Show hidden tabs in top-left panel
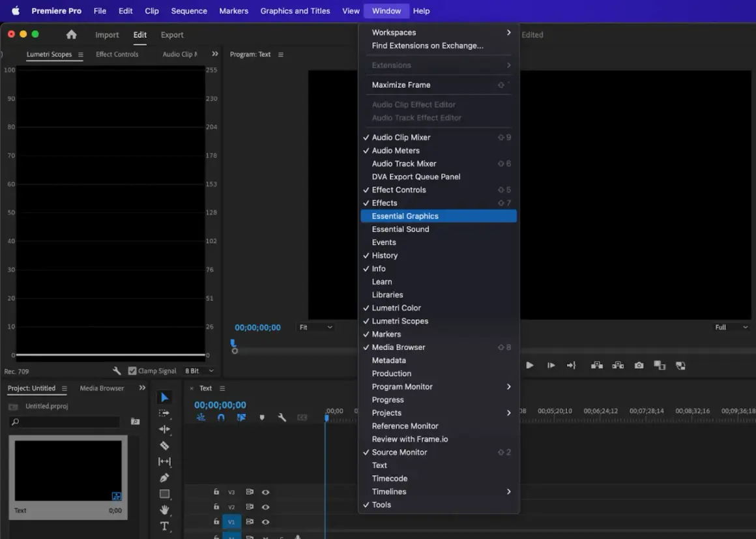756x539 pixels. click(x=215, y=54)
